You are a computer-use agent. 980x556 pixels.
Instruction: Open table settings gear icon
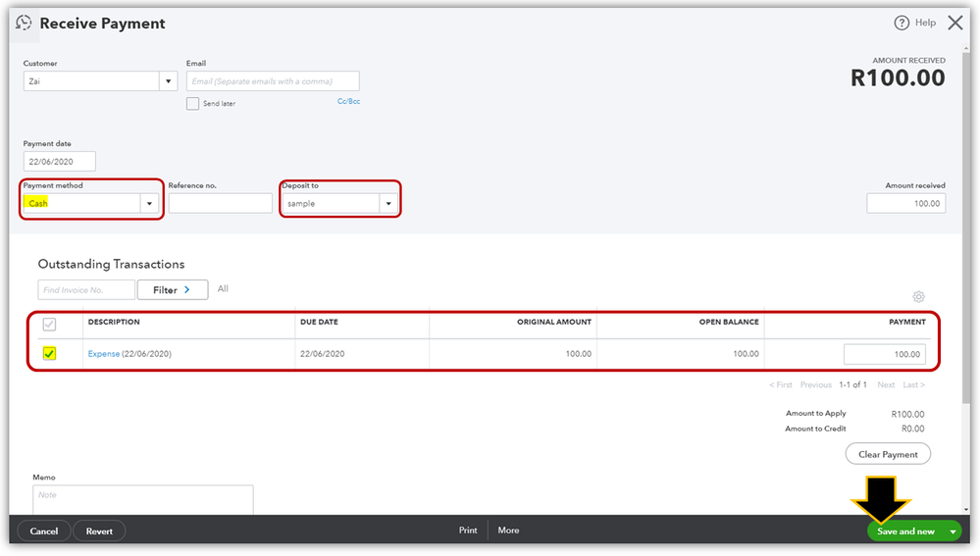(918, 297)
